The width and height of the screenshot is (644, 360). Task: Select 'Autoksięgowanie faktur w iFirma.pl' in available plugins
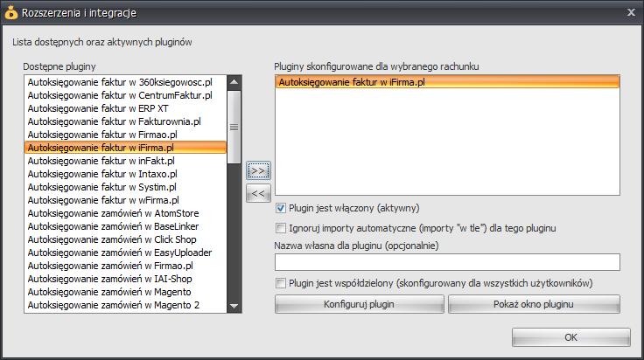[125, 148]
